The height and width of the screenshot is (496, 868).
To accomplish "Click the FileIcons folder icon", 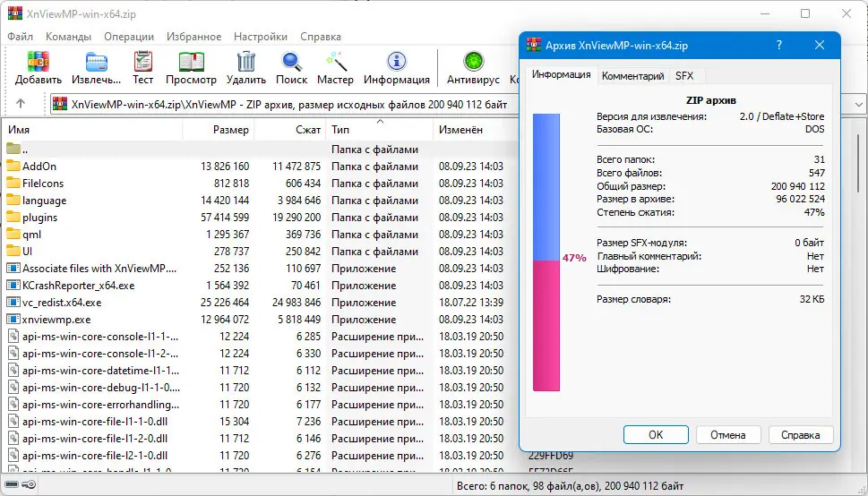I will tap(13, 184).
